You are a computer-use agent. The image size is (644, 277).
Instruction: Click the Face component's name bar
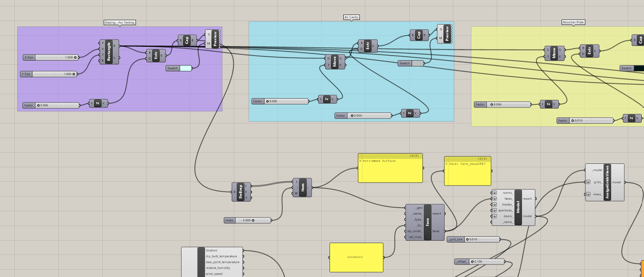point(427,222)
